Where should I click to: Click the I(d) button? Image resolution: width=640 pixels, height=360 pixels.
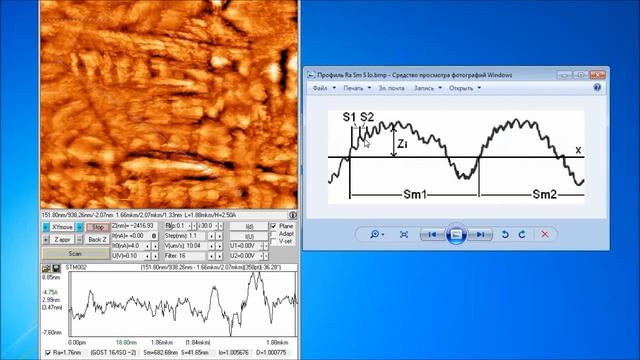(x=249, y=226)
